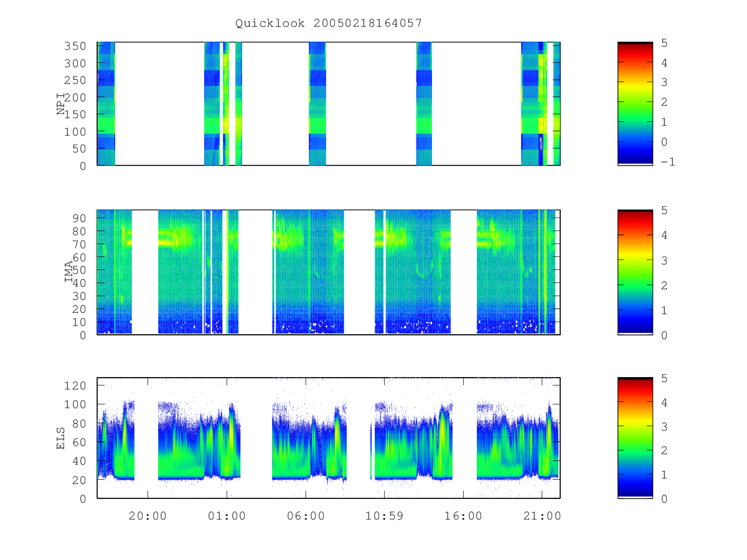This screenshot has width=747, height=560.
Task: Select the 16:00 time tick label
Action: [x=463, y=516]
